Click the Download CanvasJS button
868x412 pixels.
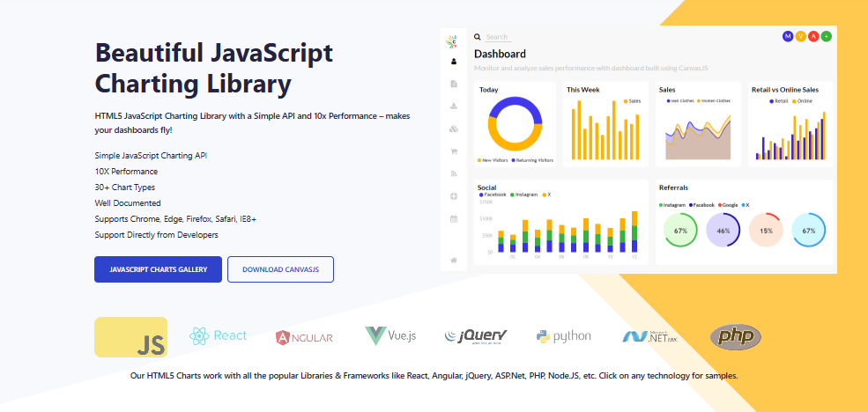coord(280,269)
